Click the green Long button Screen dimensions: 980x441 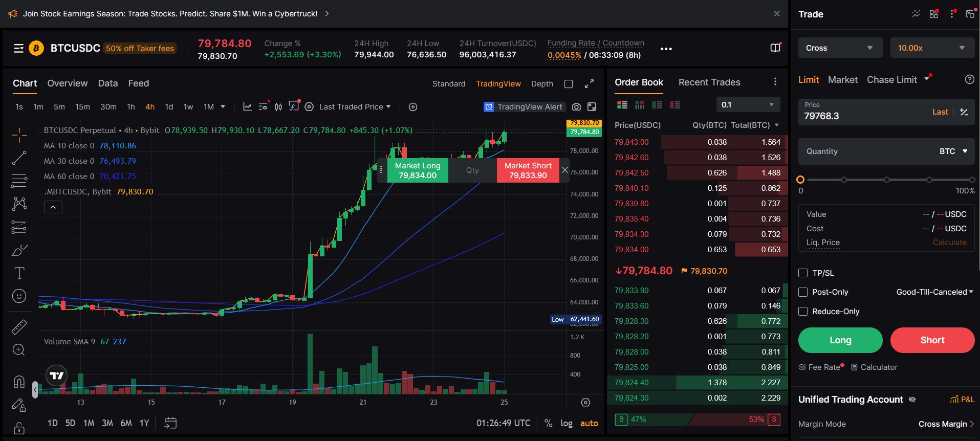pyautogui.click(x=840, y=340)
